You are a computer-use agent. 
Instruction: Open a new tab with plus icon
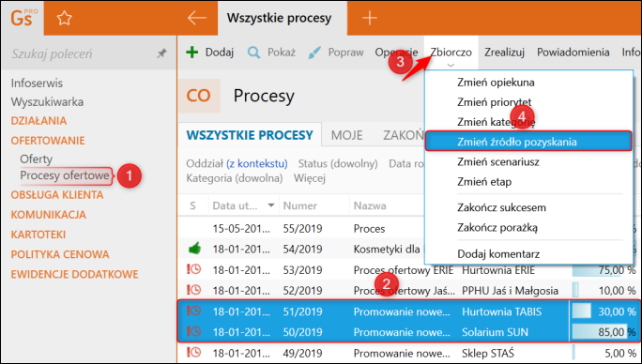[369, 18]
